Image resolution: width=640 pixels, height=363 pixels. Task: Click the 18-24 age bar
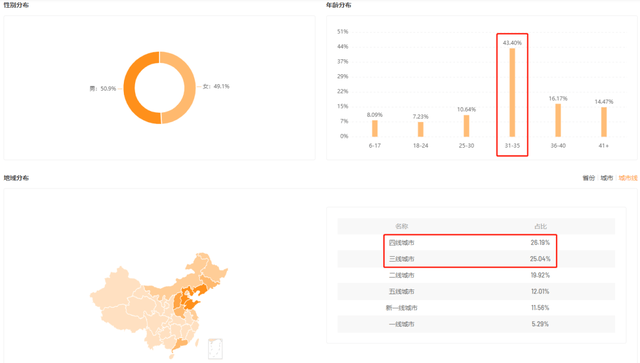(x=420, y=129)
